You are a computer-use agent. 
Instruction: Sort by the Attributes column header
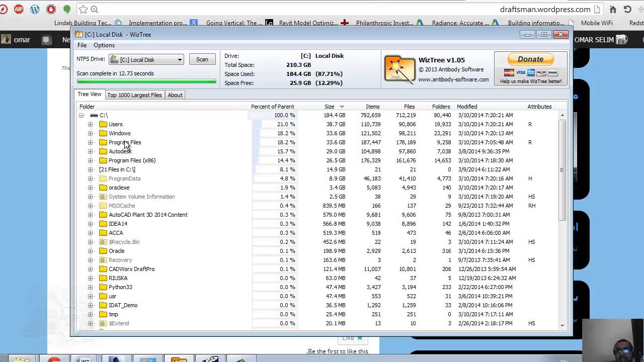[539, 107]
